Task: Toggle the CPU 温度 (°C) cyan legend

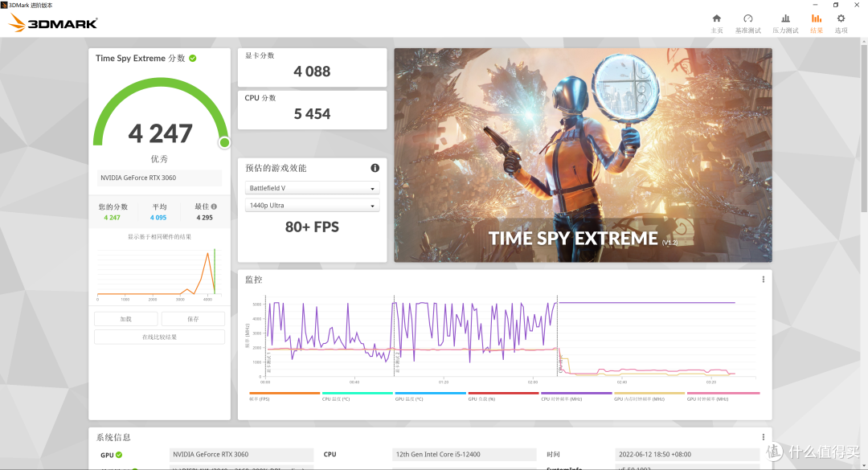Action: coord(357,396)
